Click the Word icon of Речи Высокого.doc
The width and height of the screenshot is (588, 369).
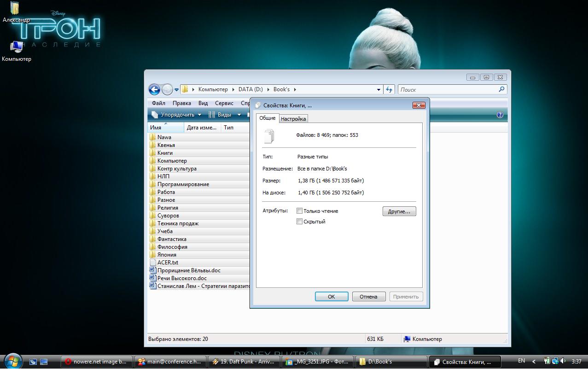153,278
